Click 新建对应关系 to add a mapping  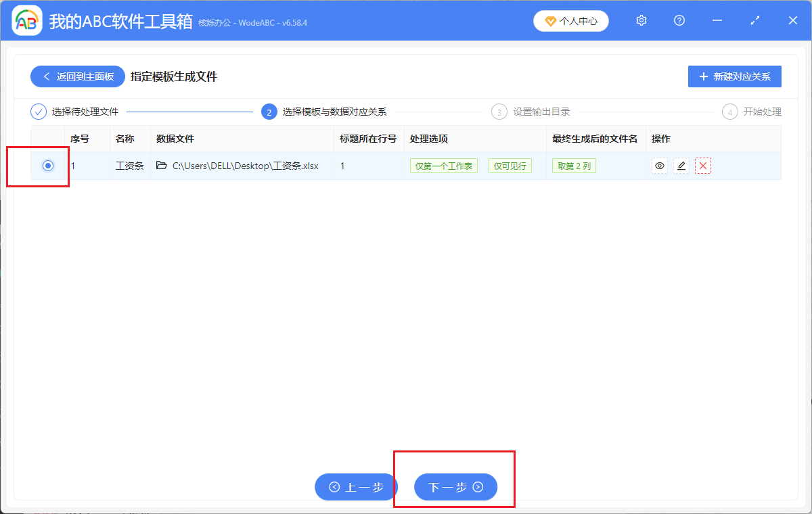click(734, 76)
